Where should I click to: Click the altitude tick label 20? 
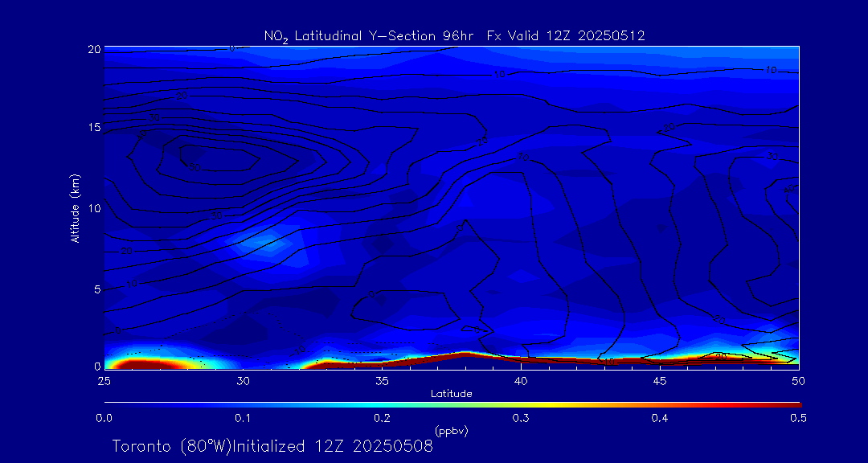[x=94, y=49]
